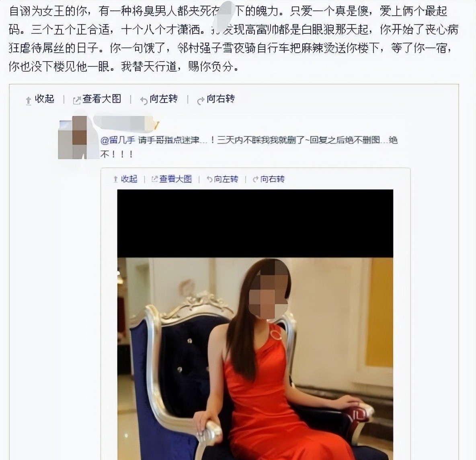Click the outer rotate-right arrow icon
The image size is (476, 460).
click(x=201, y=100)
